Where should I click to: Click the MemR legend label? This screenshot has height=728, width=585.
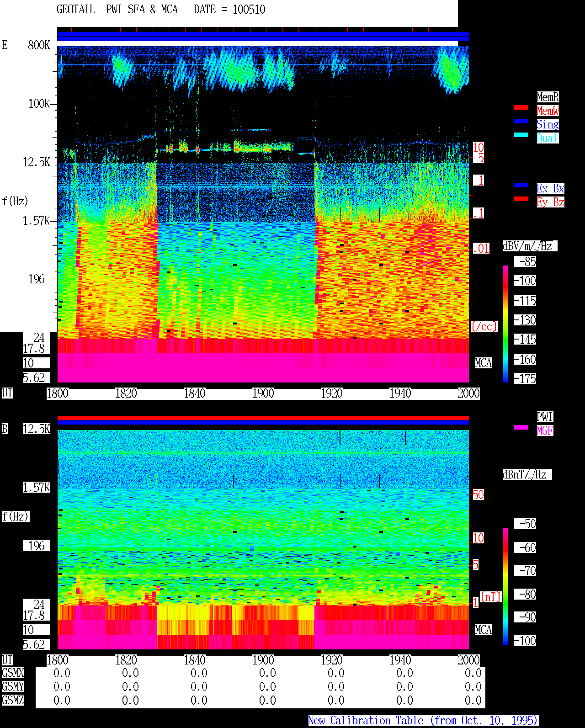[548, 97]
